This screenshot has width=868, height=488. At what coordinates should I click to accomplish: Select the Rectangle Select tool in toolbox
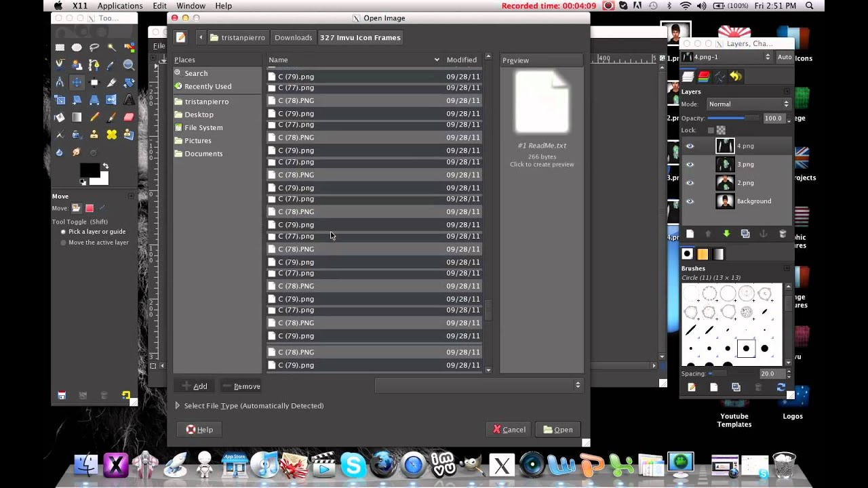click(60, 47)
